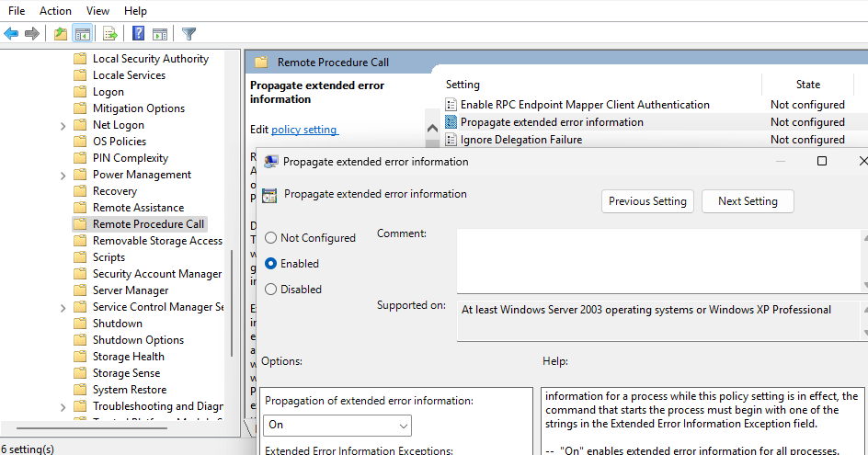
Task: Click the policy icon beside Propagate extended error information row
Action: click(451, 122)
